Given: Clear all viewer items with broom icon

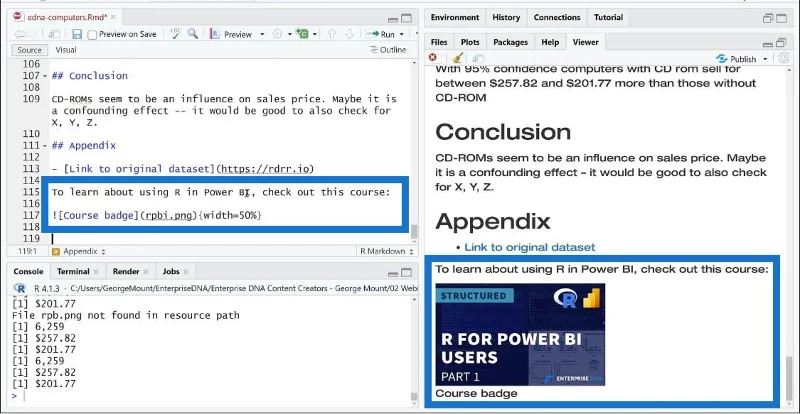Looking at the screenshot, I should tap(458, 58).
